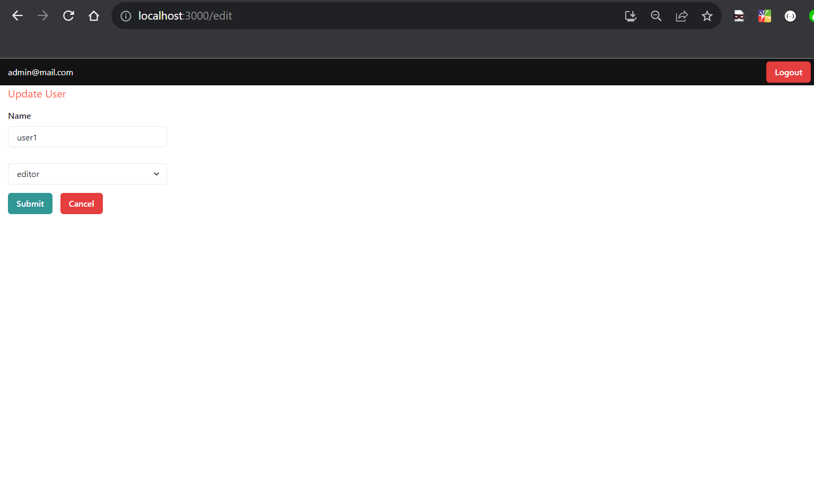Click the install page icon

[630, 16]
